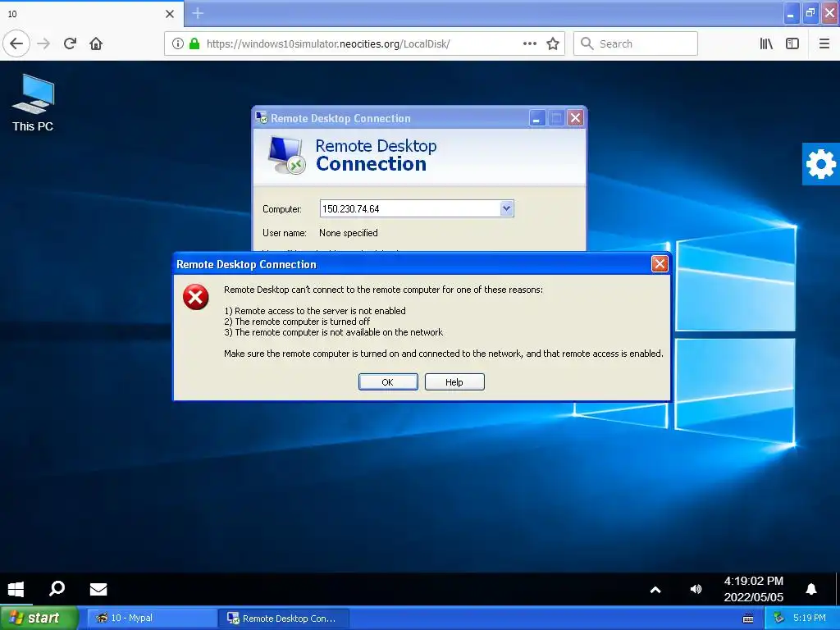Image resolution: width=840 pixels, height=630 pixels.
Task: Go to the browser home page
Action: pos(96,43)
